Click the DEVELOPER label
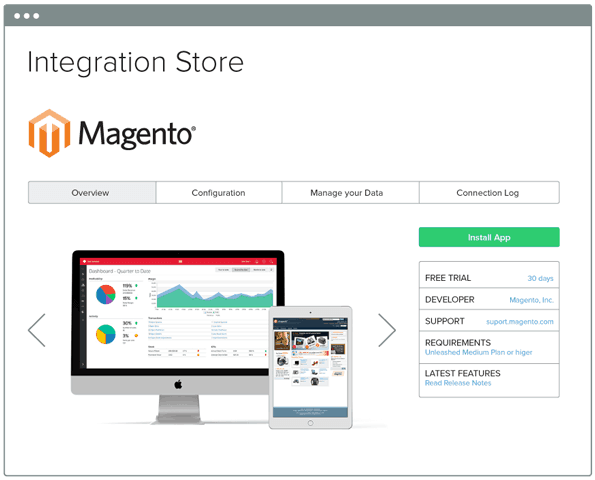Image resolution: width=595 pixels, height=480 pixels. click(450, 299)
